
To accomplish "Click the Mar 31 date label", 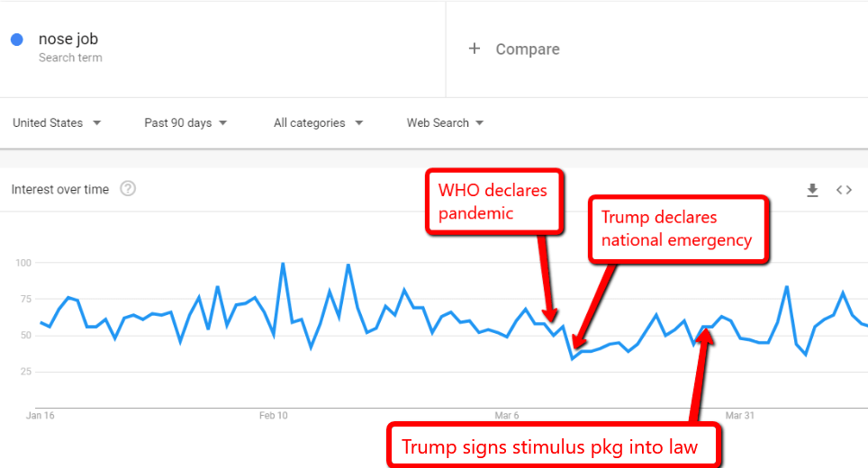I will click(741, 416).
